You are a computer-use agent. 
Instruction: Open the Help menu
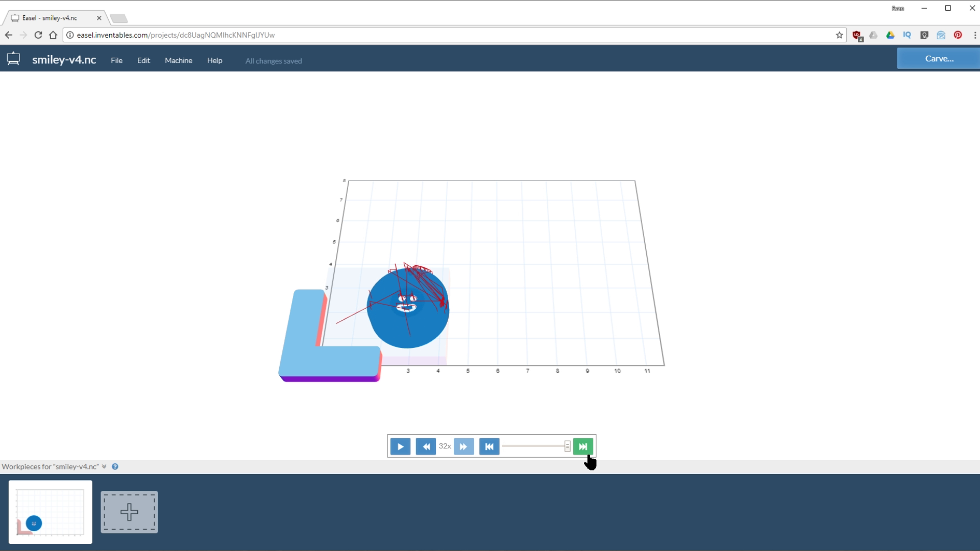(214, 60)
